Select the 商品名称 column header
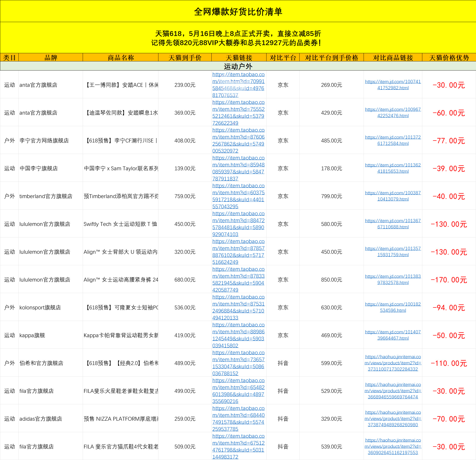Viewport: 476px width, 460px height. pyautogui.click(x=121, y=57)
